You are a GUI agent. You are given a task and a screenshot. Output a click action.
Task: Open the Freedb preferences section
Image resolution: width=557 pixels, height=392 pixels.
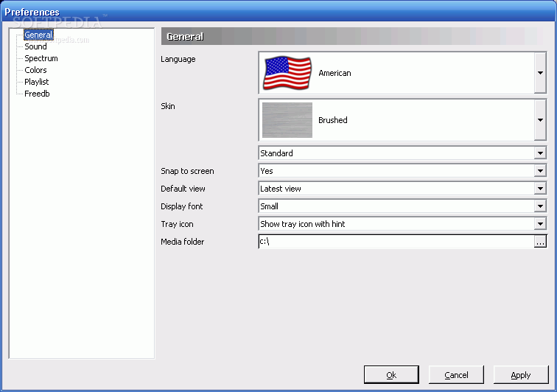pyautogui.click(x=37, y=94)
